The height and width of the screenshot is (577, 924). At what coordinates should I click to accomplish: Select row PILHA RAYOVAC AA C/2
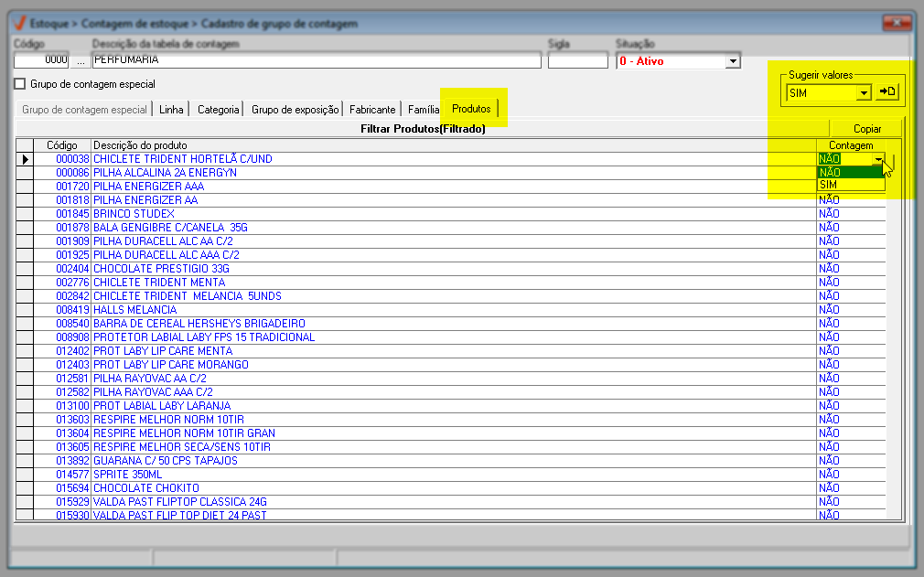click(x=451, y=379)
